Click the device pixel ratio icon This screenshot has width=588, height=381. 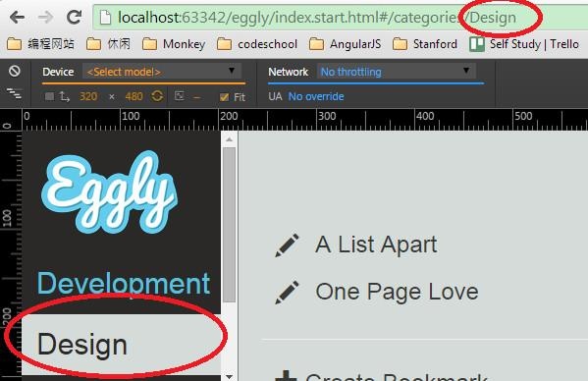point(180,96)
